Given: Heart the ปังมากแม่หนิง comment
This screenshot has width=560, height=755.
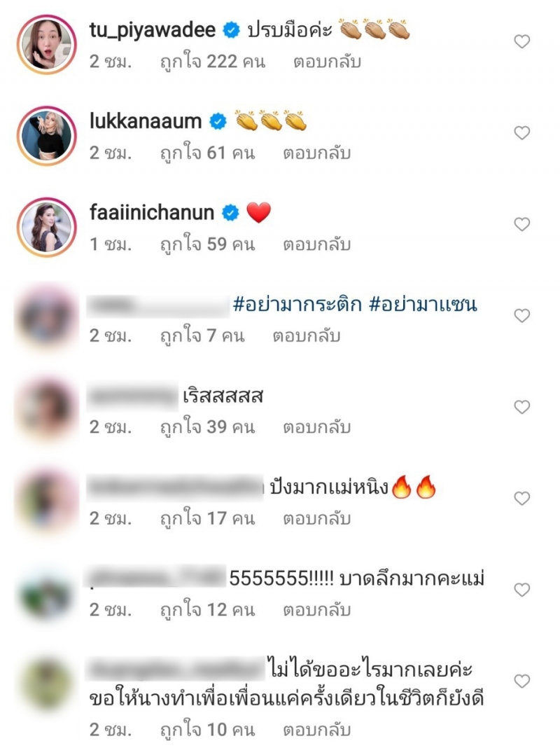Looking at the screenshot, I should pyautogui.click(x=522, y=498).
